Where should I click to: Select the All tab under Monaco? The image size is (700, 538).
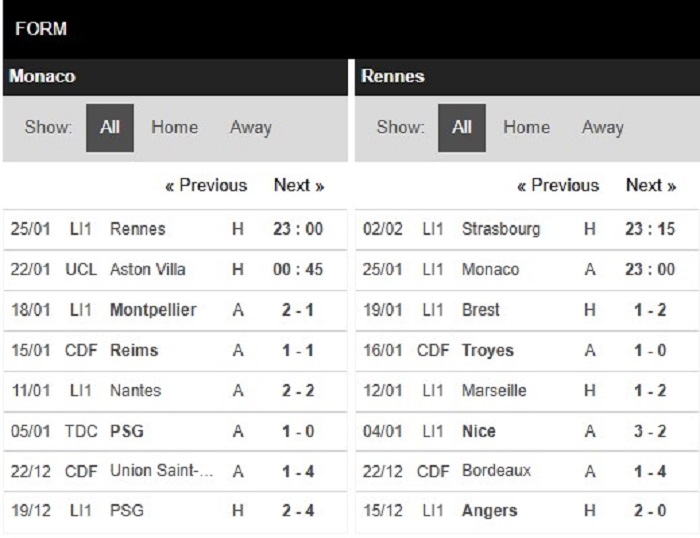[x=110, y=128]
